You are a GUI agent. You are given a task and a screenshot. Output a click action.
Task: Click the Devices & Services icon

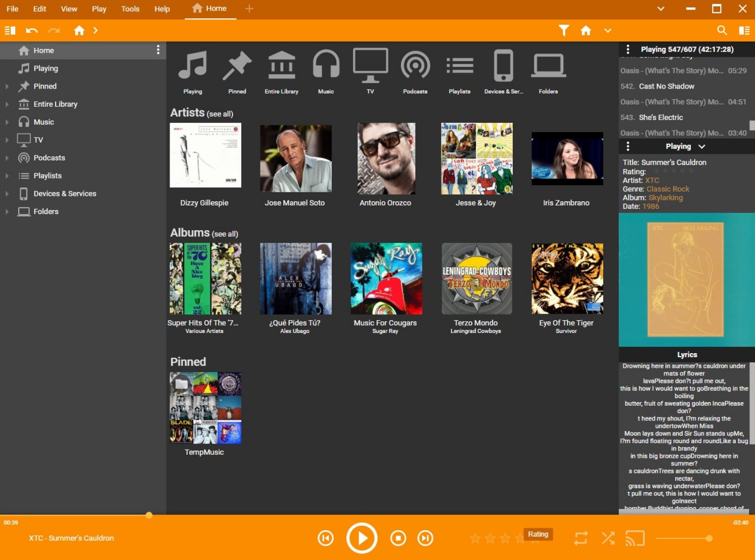point(503,66)
